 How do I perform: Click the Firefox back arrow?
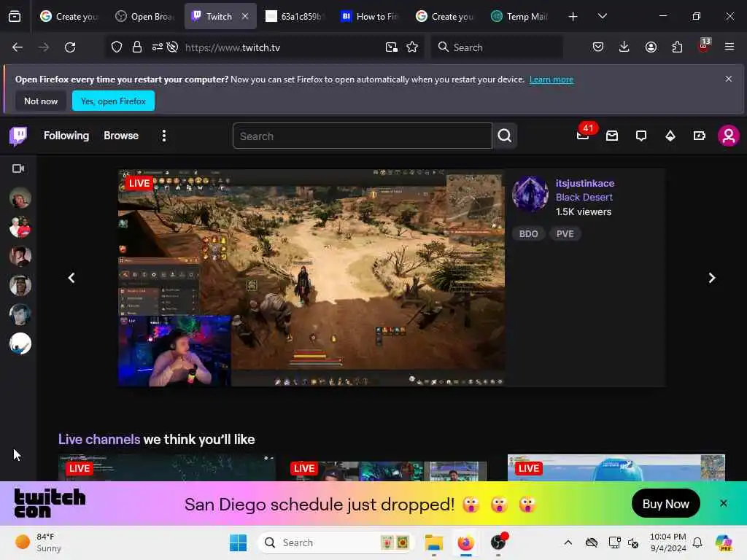(18, 47)
